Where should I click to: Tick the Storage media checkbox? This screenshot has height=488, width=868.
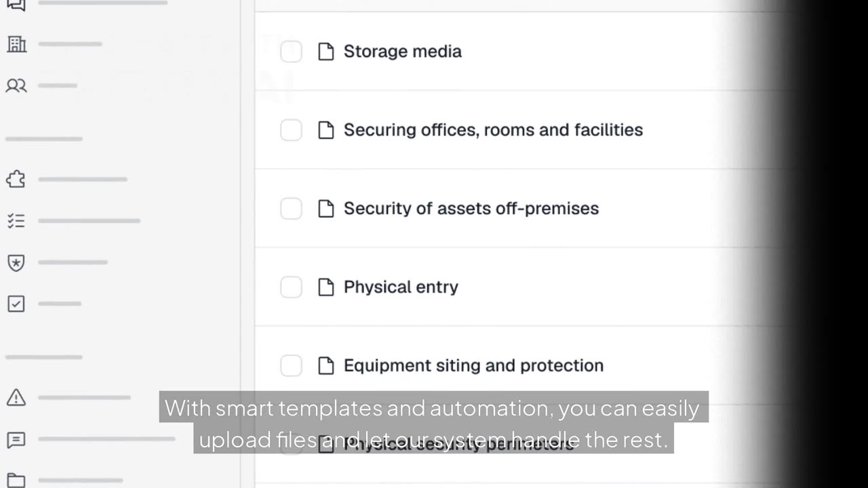[x=291, y=52]
